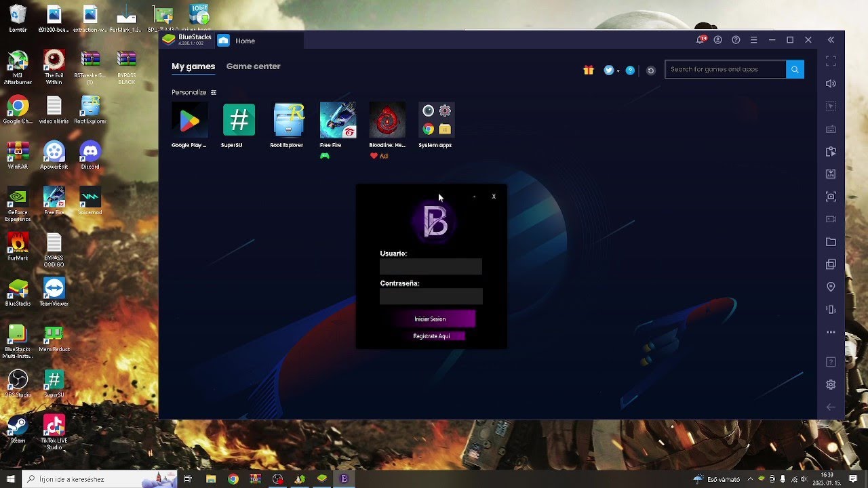
Task: Open the Personalize options icon
Action: tap(214, 92)
